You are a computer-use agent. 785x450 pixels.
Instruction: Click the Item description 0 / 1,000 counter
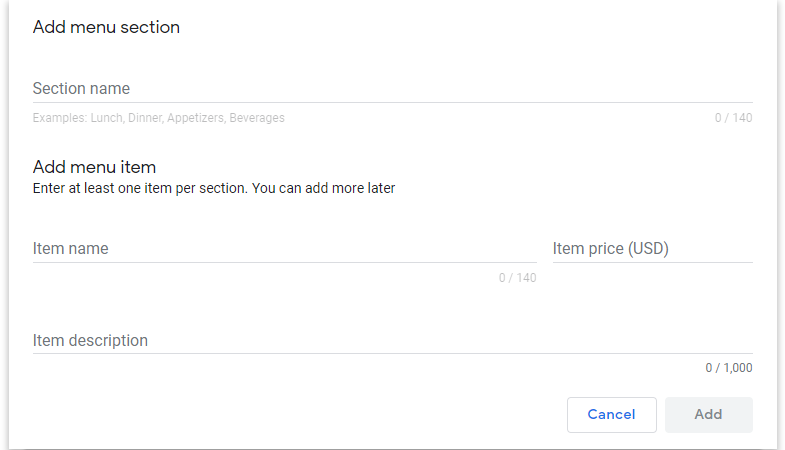[x=728, y=368]
